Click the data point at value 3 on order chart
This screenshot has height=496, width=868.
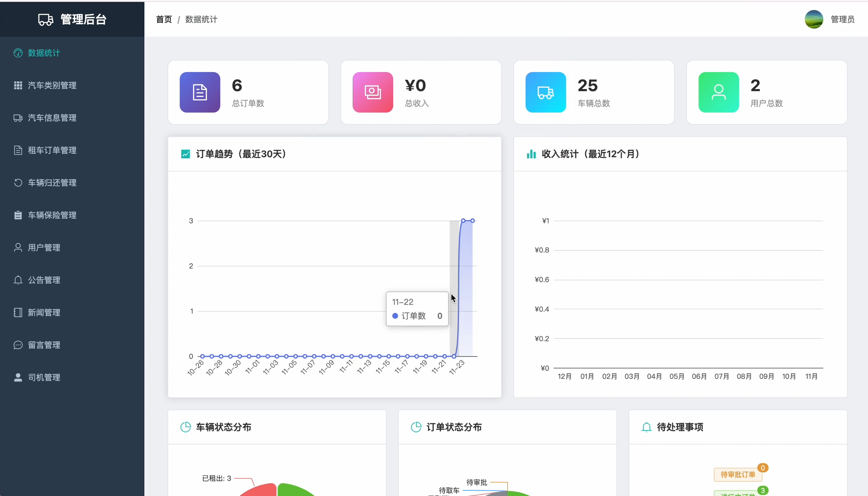[463, 221]
